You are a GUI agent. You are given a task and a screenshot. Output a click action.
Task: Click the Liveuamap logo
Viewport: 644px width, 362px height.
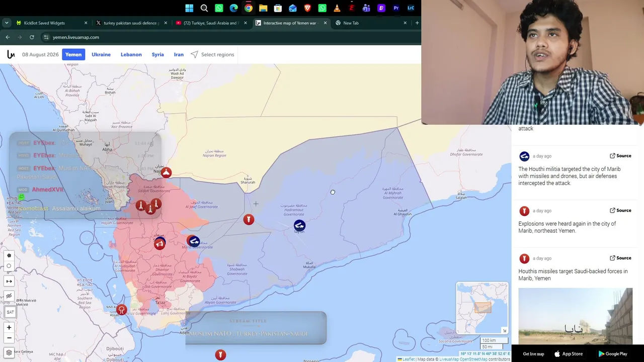(x=11, y=54)
